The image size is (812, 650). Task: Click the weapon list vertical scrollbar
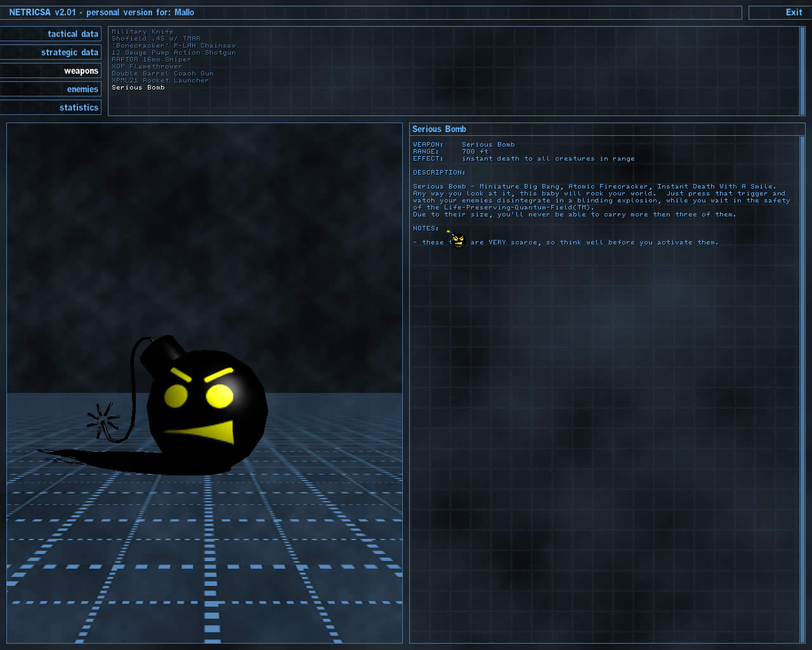tap(802, 70)
